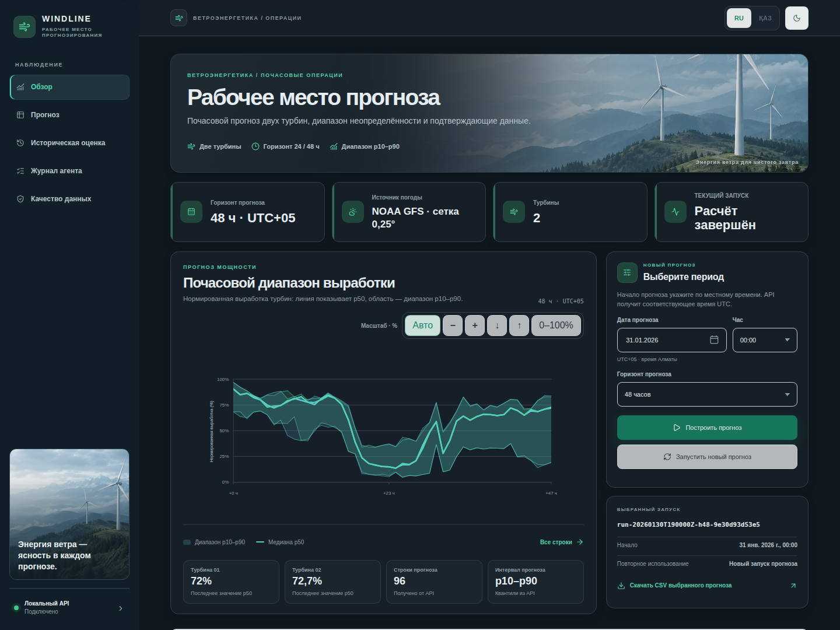This screenshot has width=840, height=630.
Task: Click the Турбина 02 72,7% card
Action: (332, 582)
